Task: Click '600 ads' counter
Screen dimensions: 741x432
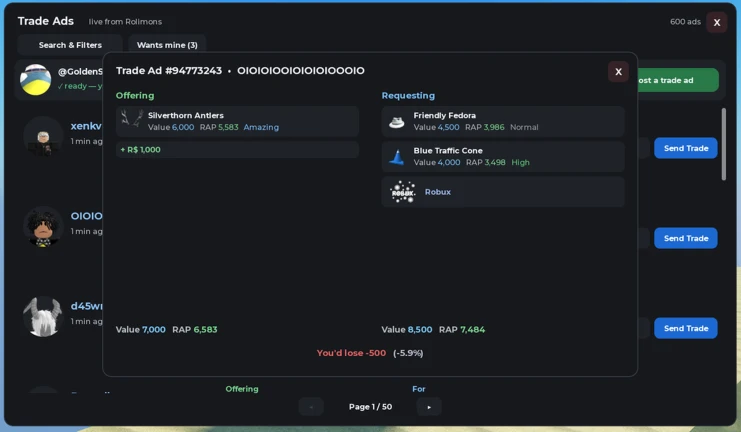Action: pos(685,22)
